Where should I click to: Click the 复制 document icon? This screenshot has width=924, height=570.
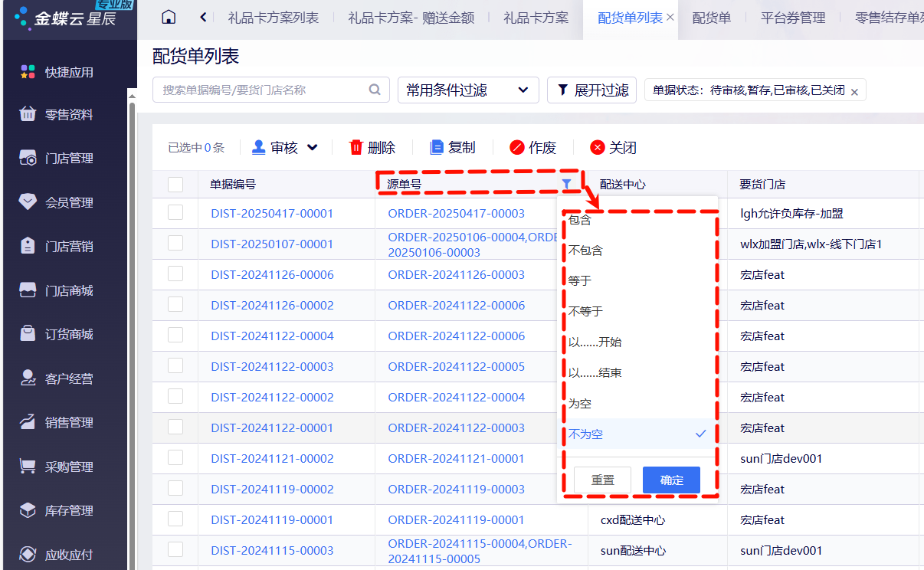point(437,148)
